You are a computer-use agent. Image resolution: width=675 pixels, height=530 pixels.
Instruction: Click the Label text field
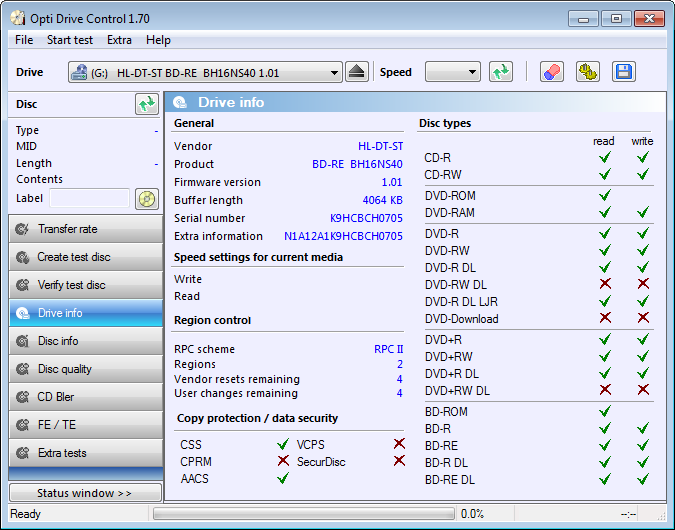[90, 198]
